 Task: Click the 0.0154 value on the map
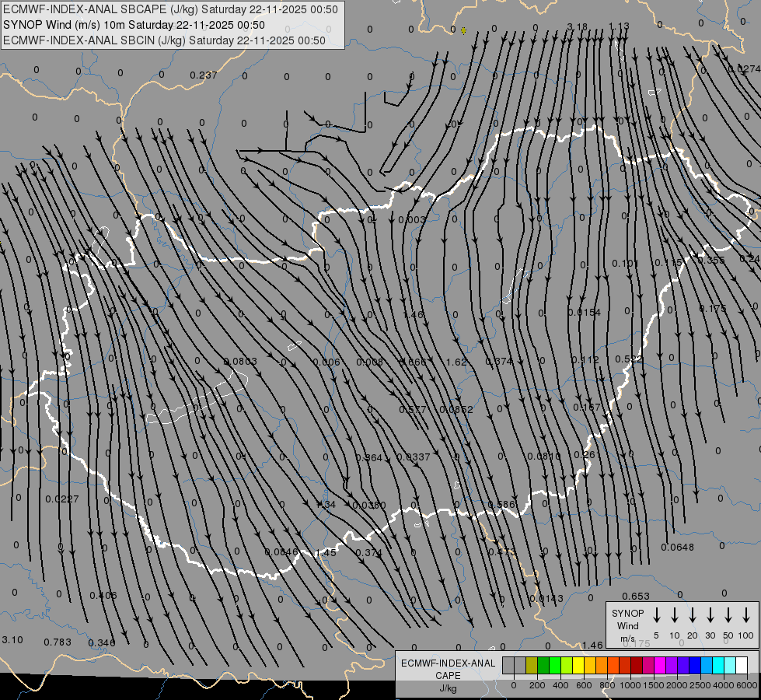(585, 313)
